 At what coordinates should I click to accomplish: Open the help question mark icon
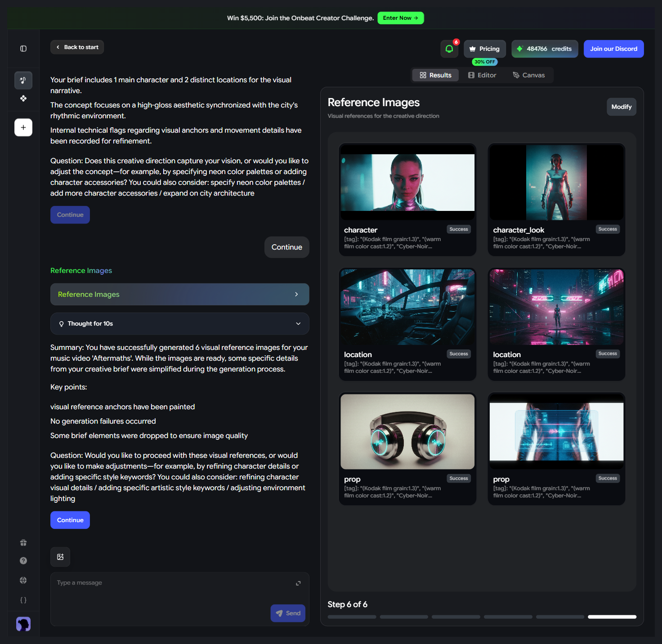23,561
